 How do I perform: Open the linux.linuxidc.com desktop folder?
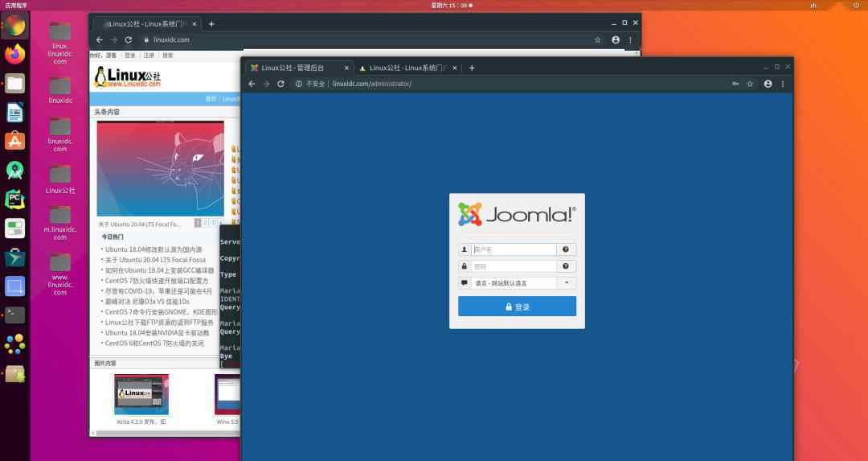tap(60, 43)
